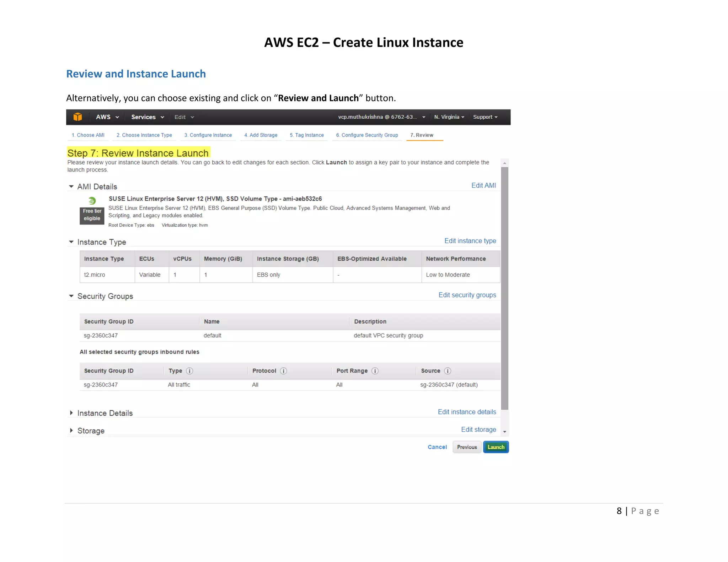This screenshot has height=562, width=728.
Task: Click the scrollbar down arrow
Action: [504, 432]
